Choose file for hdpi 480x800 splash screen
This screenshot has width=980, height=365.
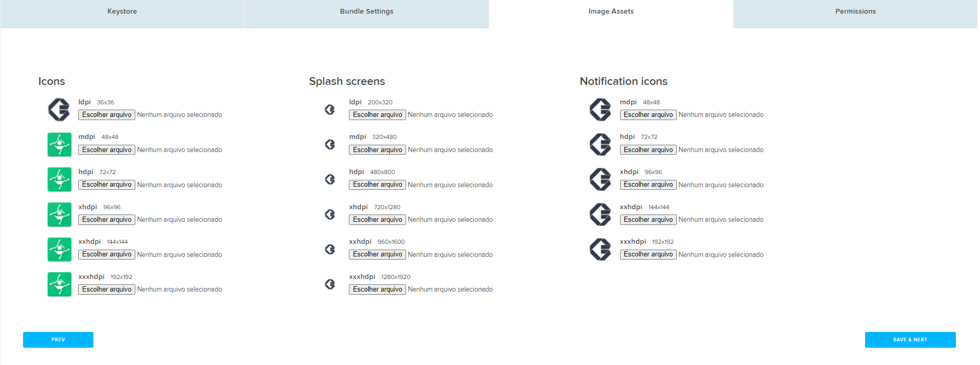point(378,185)
